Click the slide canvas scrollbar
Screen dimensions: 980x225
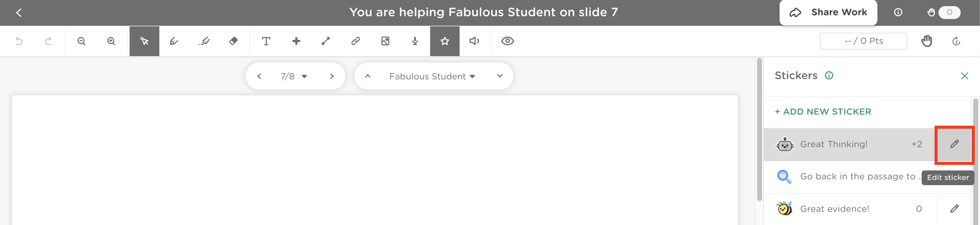click(x=759, y=129)
